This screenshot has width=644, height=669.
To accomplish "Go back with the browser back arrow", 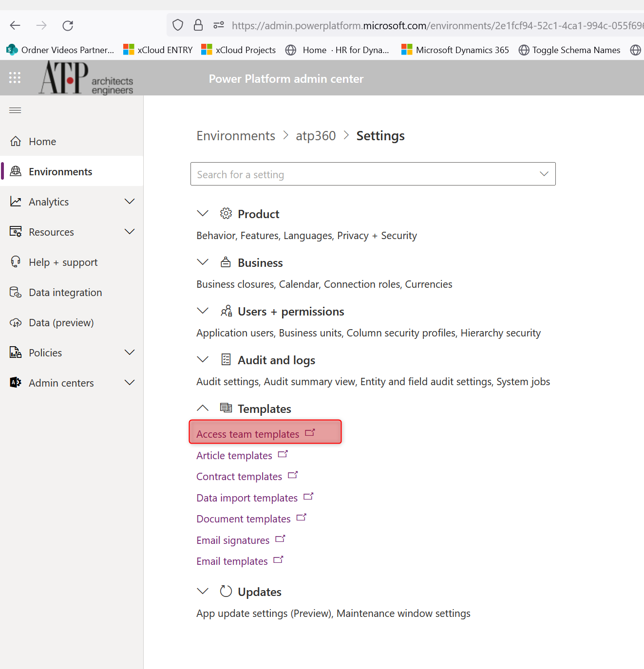I will 15,25.
